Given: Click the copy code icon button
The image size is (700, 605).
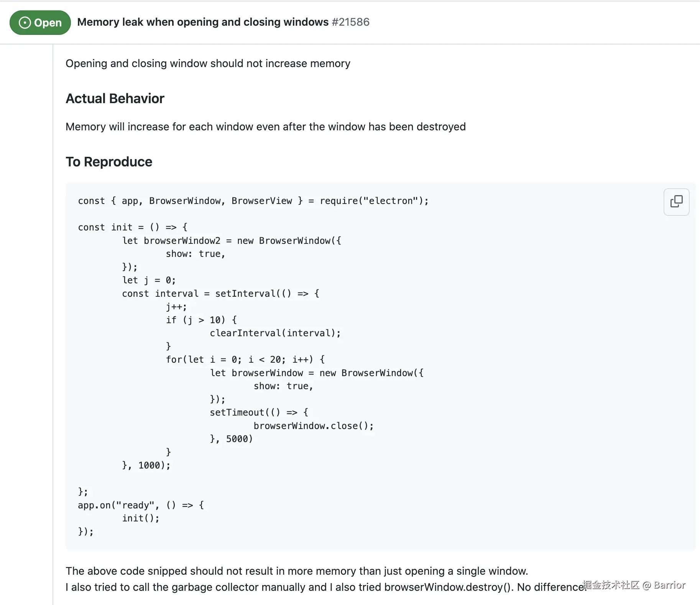Looking at the screenshot, I should tap(676, 202).
